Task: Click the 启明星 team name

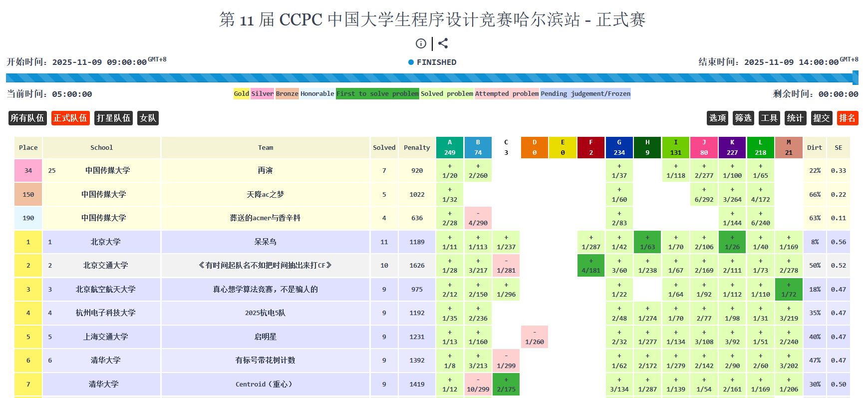Action: (265, 337)
